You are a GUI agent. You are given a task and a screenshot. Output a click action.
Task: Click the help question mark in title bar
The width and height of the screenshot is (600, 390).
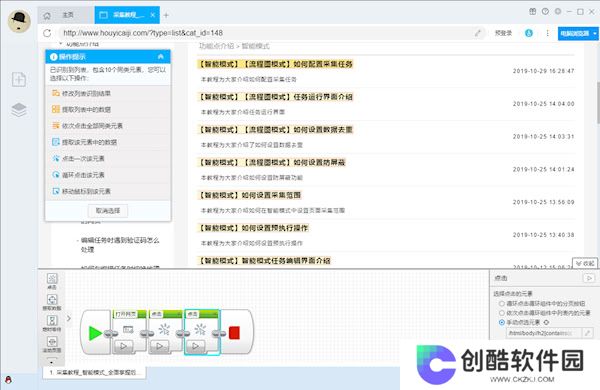click(545, 11)
